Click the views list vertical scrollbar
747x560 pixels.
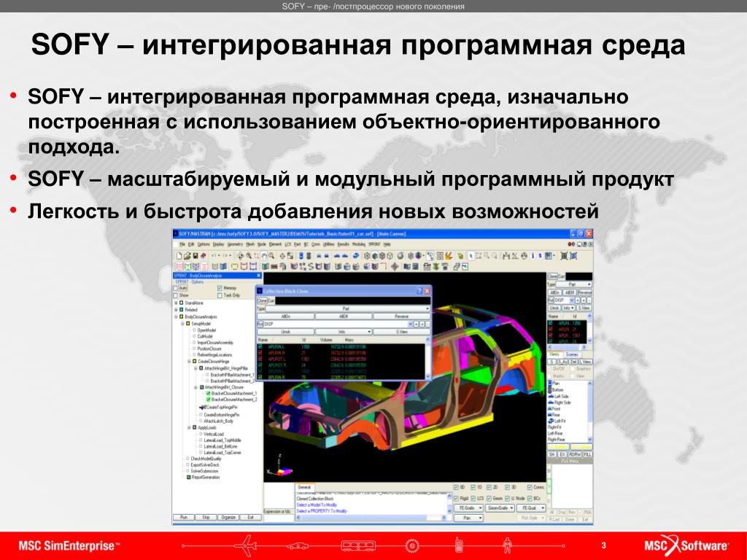coord(589,411)
